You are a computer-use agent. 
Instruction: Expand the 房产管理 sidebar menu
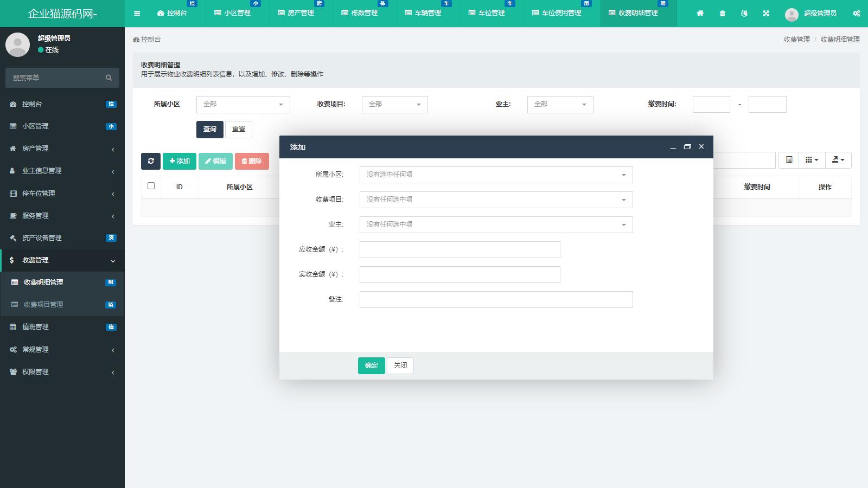tap(62, 149)
